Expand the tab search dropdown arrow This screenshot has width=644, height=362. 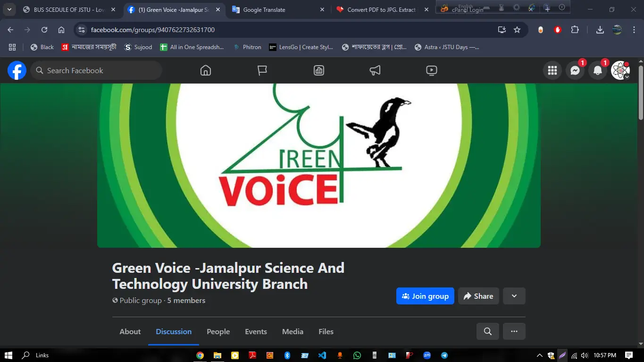(9, 9)
